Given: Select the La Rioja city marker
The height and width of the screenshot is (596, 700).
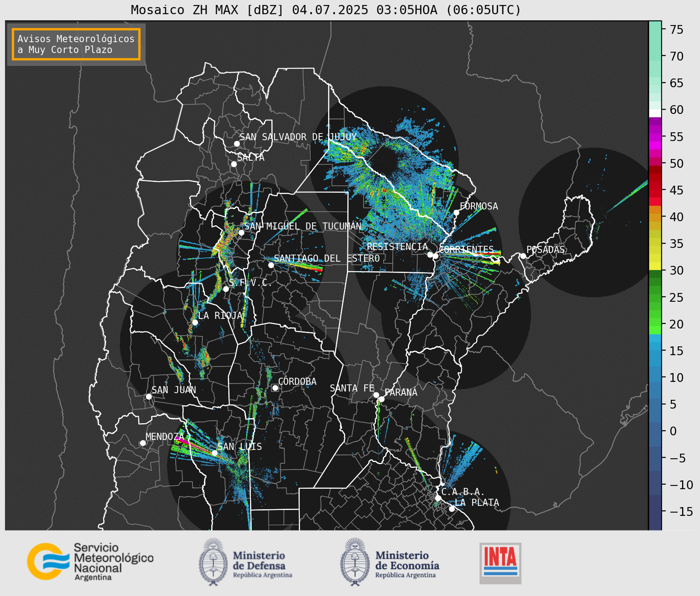Looking at the screenshot, I should coord(195,322).
